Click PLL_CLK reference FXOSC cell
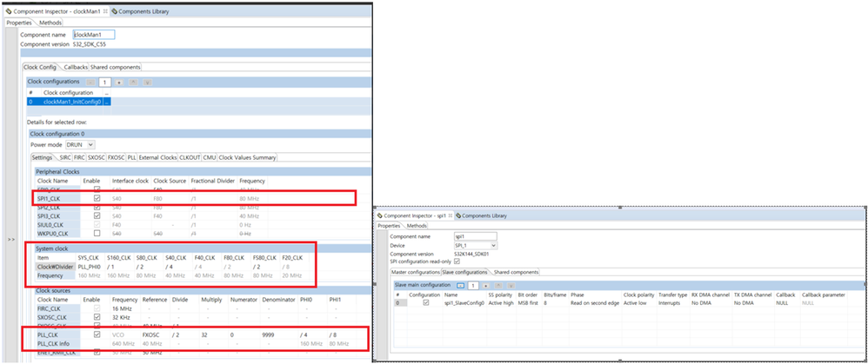 tap(151, 334)
